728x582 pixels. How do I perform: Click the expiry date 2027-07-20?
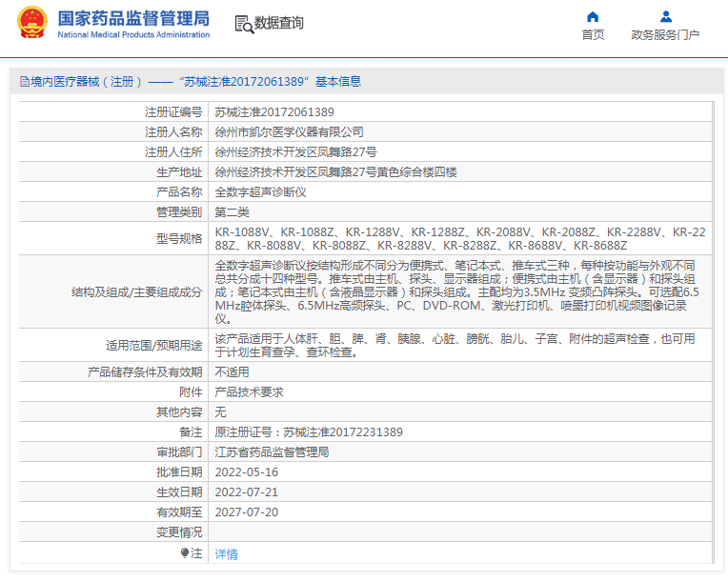click(x=246, y=512)
